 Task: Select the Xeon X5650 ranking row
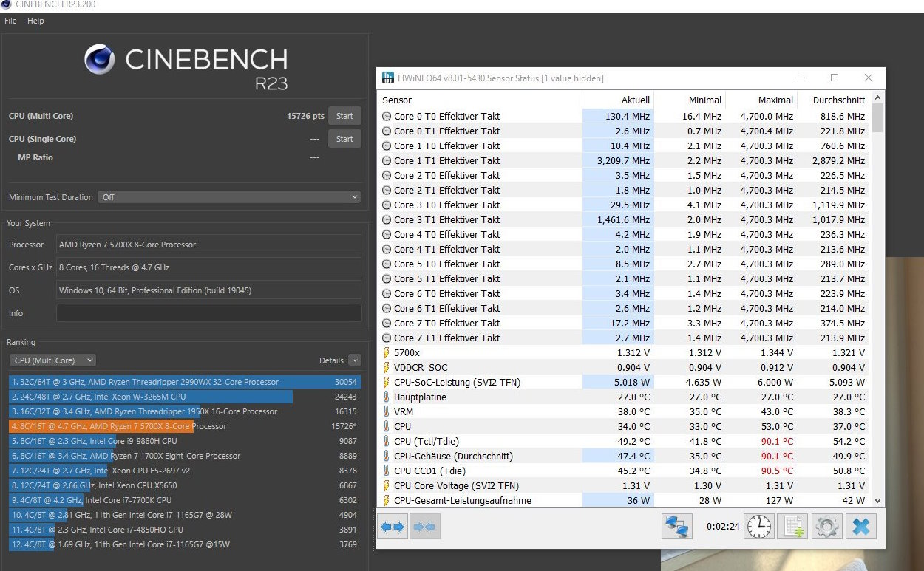tap(185, 485)
